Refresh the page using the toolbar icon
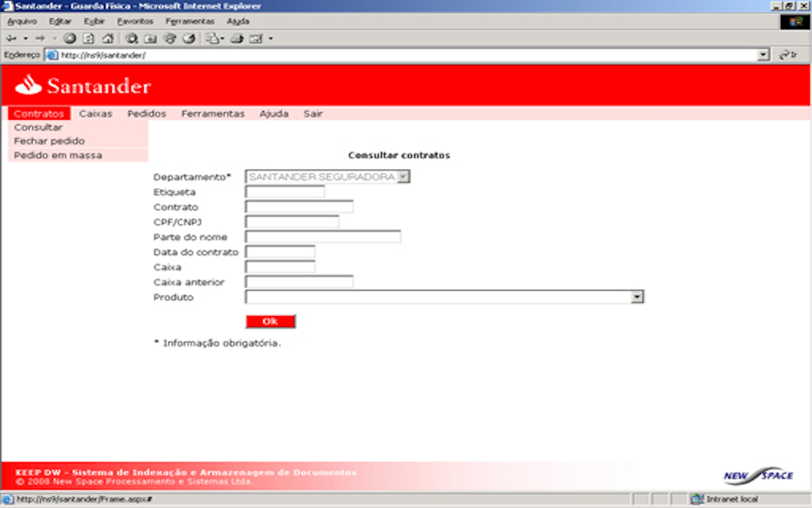This screenshot has height=508, width=812. point(89,38)
